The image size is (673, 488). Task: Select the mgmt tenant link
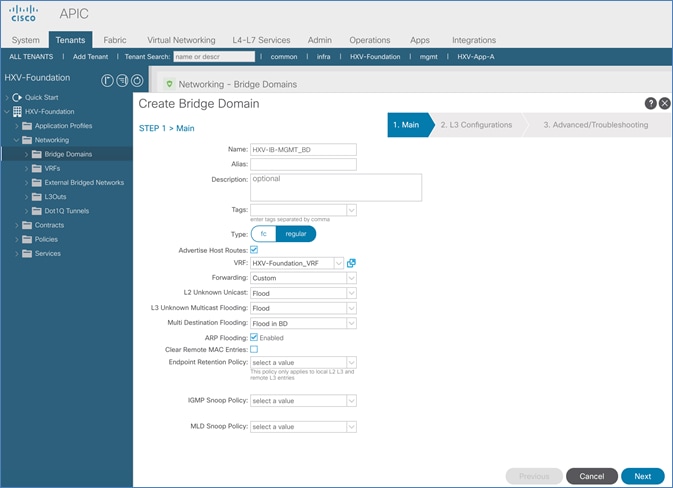pyautogui.click(x=428, y=57)
